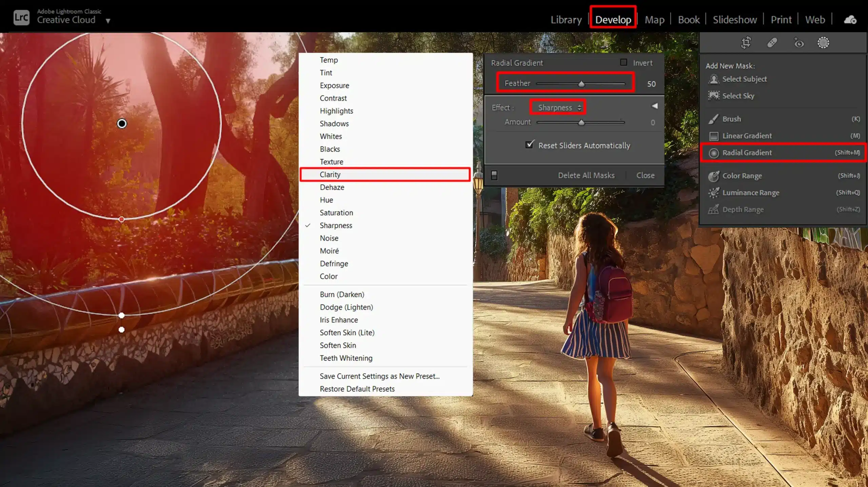Screen dimensions: 868x487
Task: Select the Red Eye Correction tool icon
Action: pos(798,43)
